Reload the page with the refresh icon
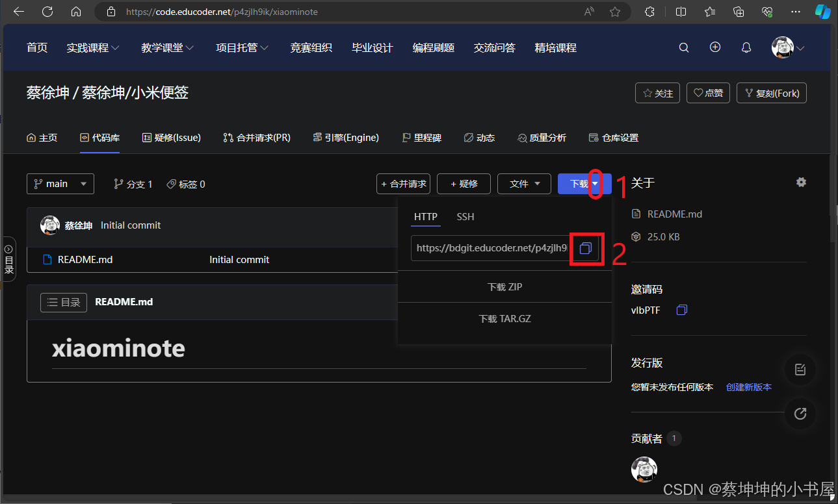 pyautogui.click(x=47, y=12)
